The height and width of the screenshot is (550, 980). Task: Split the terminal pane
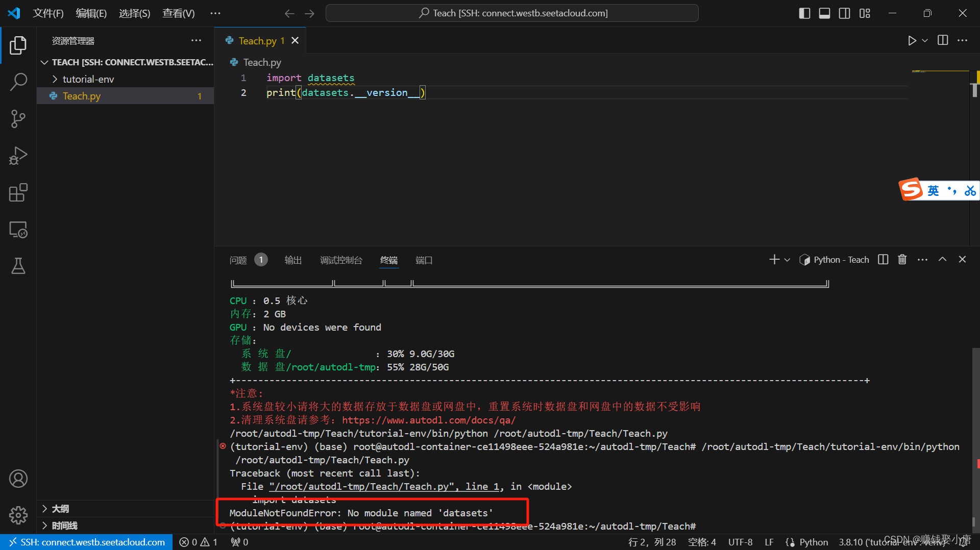pyautogui.click(x=883, y=260)
